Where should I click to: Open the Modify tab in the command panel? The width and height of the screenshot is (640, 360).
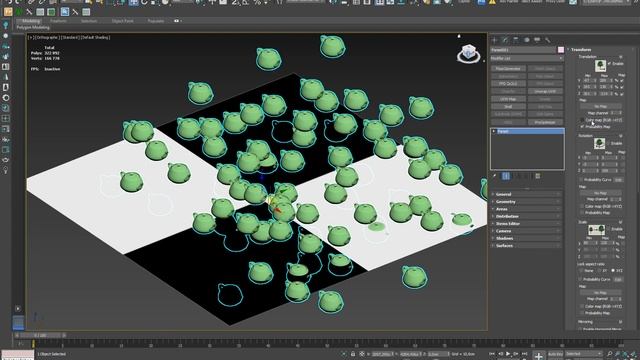[x=505, y=40]
